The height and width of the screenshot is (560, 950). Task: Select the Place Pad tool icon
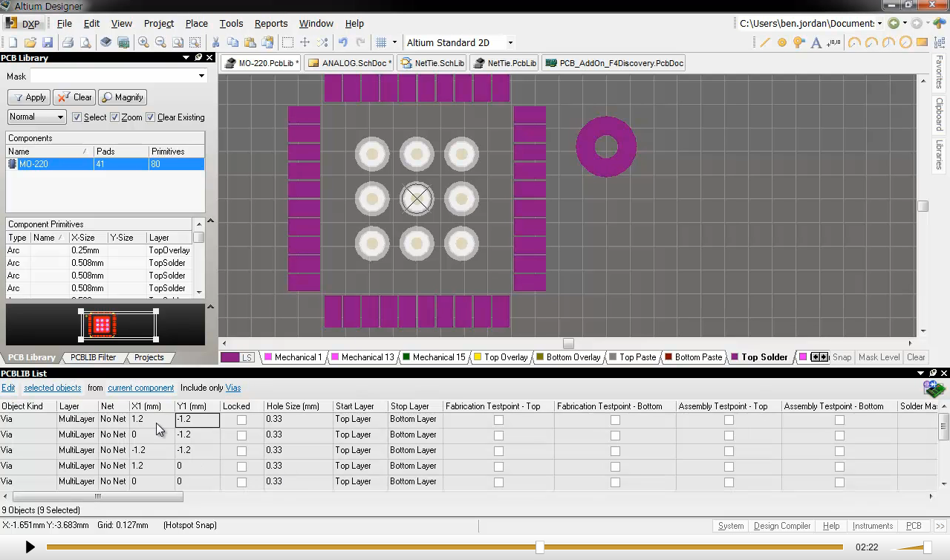782,42
